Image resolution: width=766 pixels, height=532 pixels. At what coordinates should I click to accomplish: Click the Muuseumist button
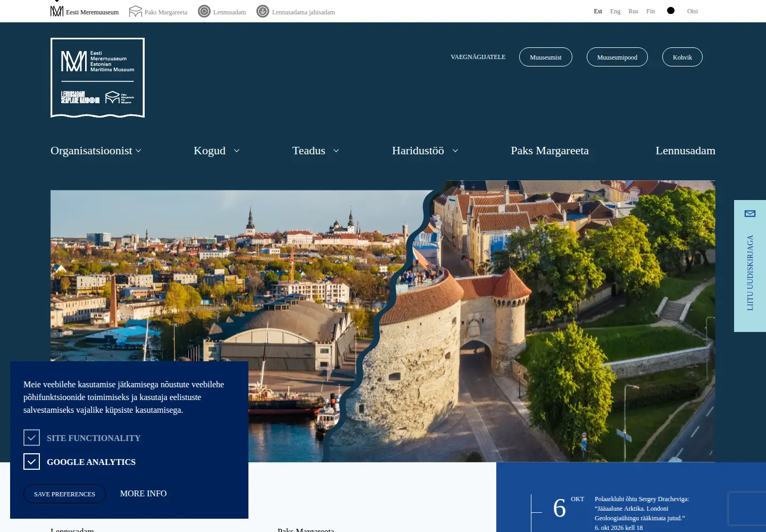(546, 57)
